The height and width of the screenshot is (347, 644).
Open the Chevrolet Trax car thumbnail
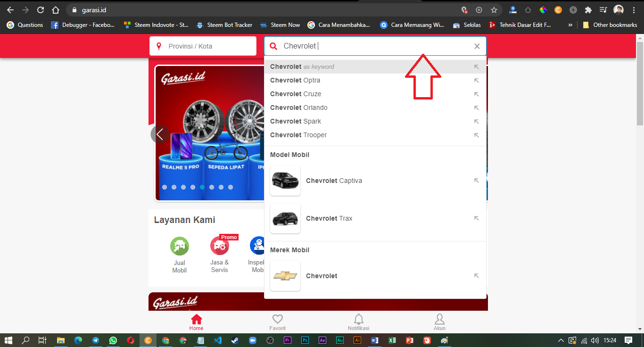[285, 218]
